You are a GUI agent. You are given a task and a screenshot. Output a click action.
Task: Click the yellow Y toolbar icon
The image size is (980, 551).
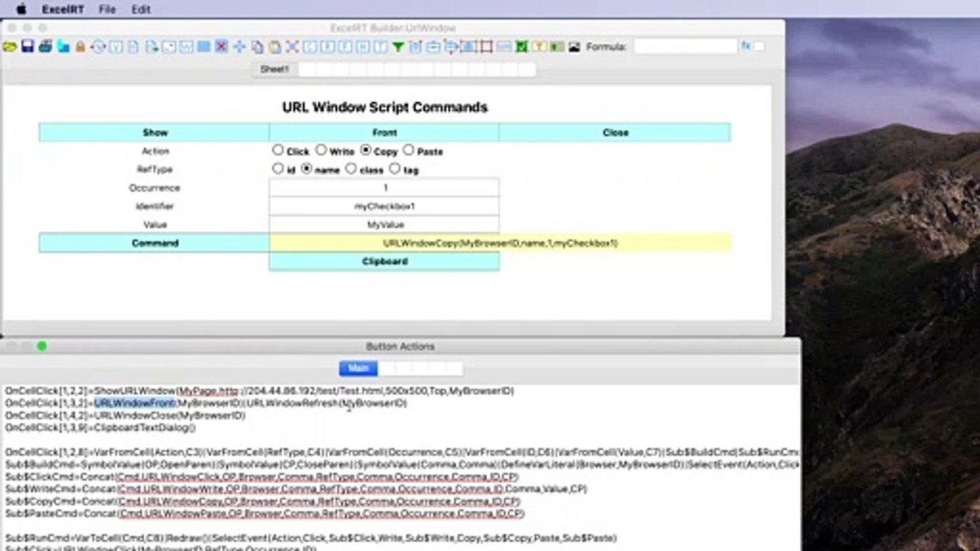[540, 47]
